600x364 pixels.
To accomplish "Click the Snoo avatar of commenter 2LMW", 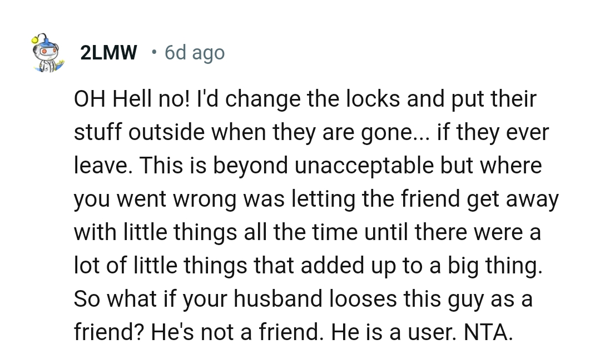I will (x=47, y=54).
